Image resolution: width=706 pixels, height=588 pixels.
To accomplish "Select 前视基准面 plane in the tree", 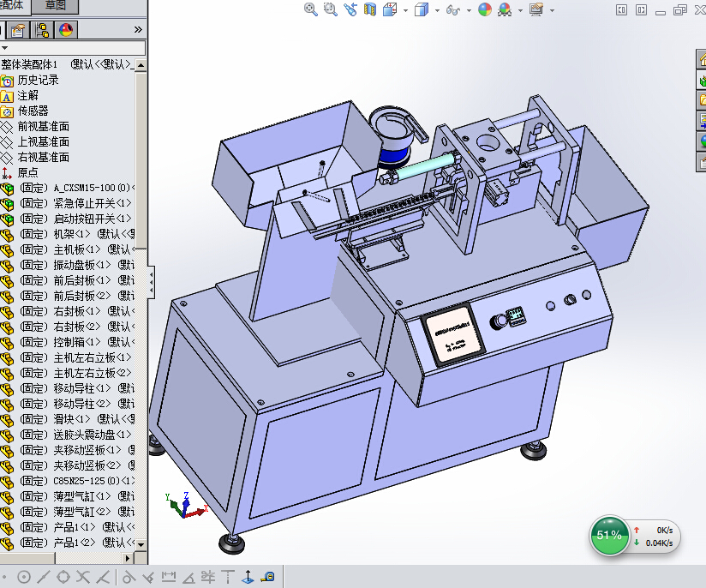I will tap(43, 126).
